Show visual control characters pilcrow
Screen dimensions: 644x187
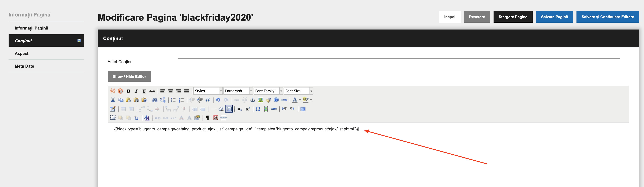[208, 118]
